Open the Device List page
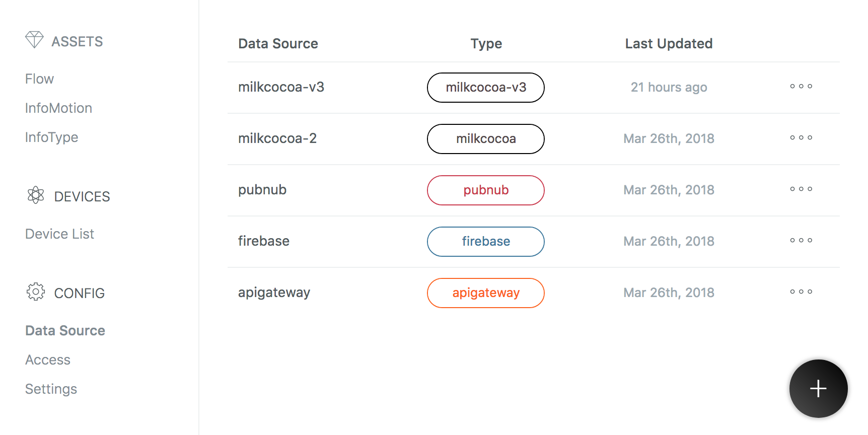The image size is (868, 435). click(x=59, y=234)
